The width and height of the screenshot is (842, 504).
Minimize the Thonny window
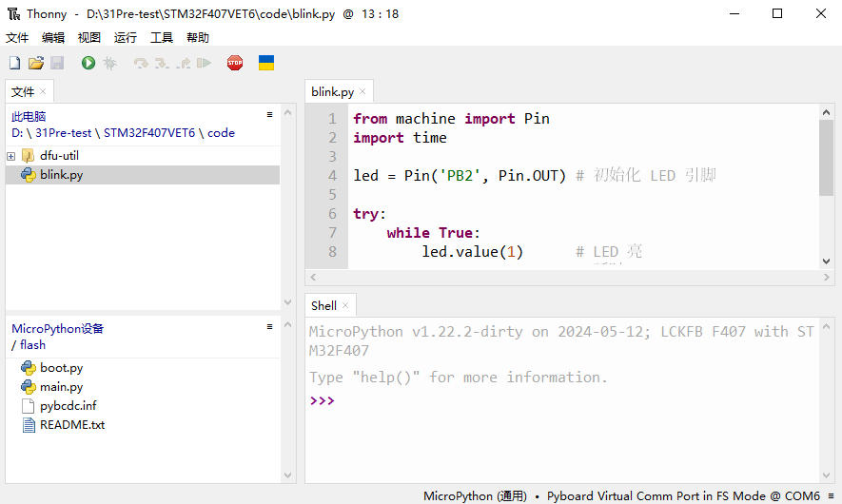click(734, 13)
